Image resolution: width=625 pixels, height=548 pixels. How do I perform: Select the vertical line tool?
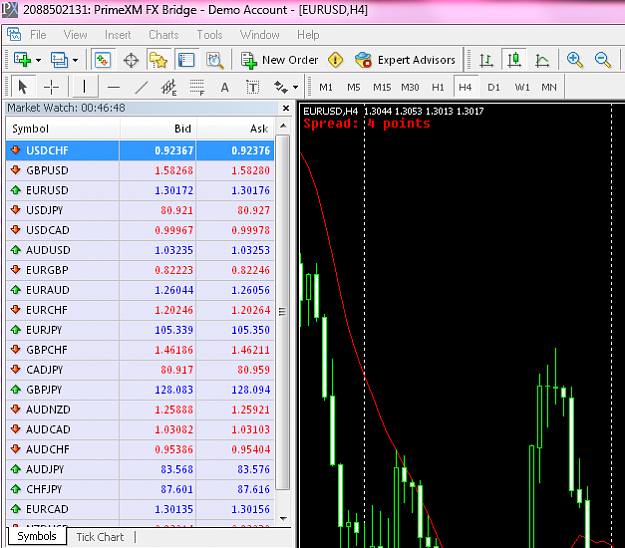click(x=84, y=86)
